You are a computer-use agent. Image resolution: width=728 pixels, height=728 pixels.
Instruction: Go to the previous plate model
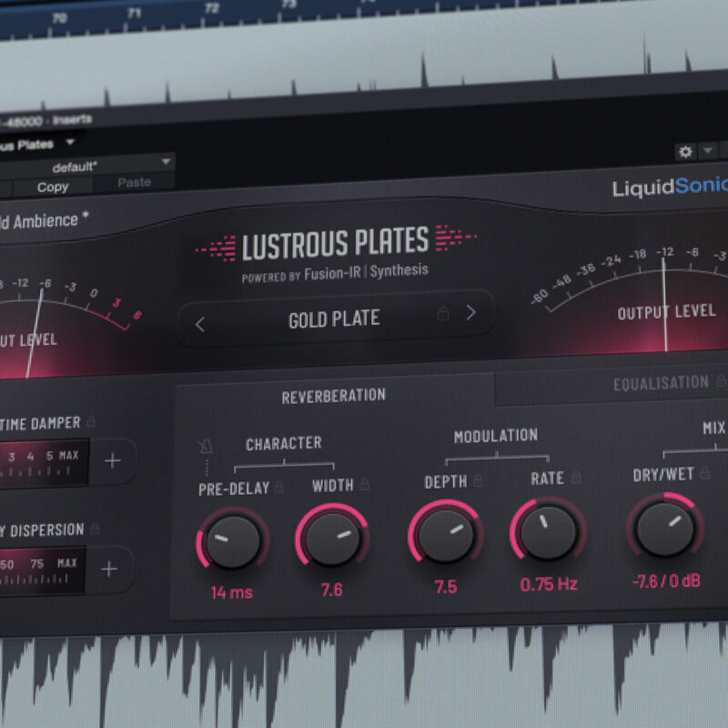click(200, 324)
